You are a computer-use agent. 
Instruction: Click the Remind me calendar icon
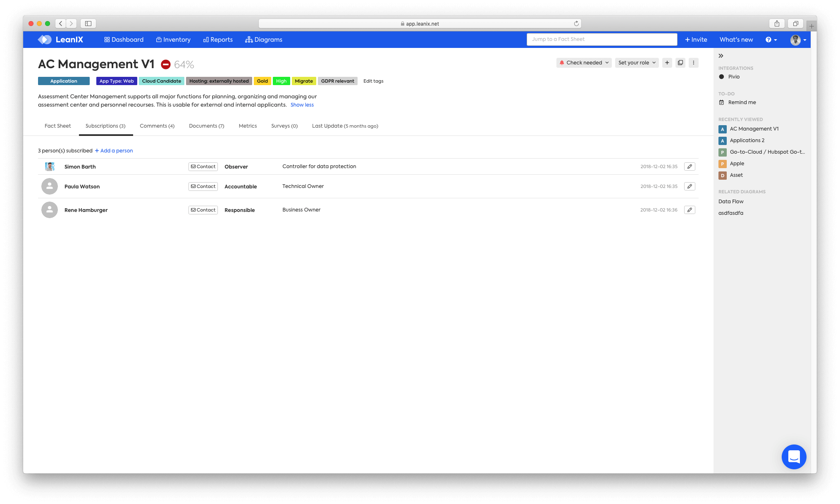click(721, 102)
